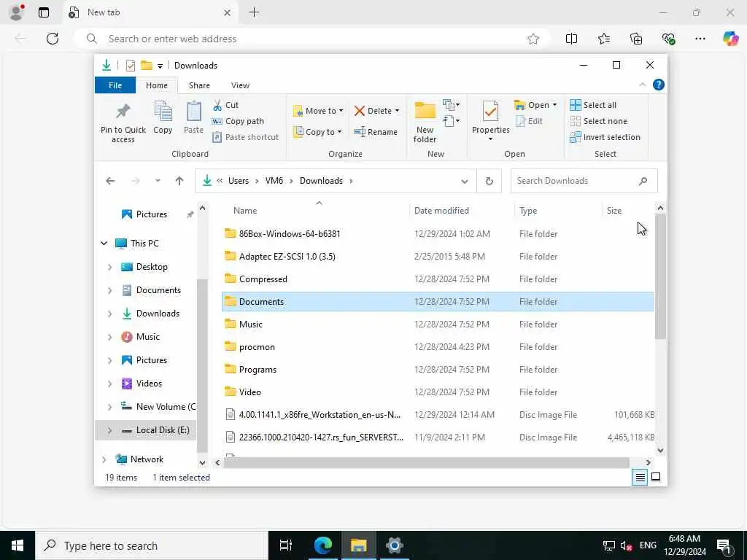Open recent locations dropdown arrow

coord(158,181)
